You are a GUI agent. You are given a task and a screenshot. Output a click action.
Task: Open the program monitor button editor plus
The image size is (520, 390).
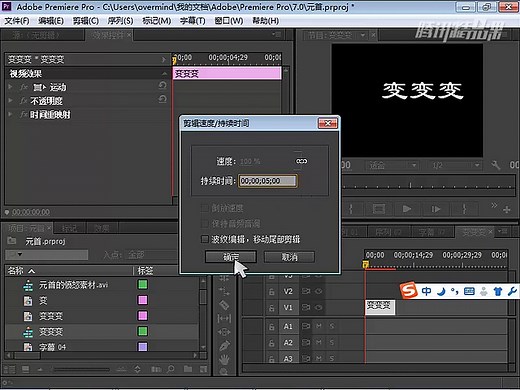(x=507, y=210)
